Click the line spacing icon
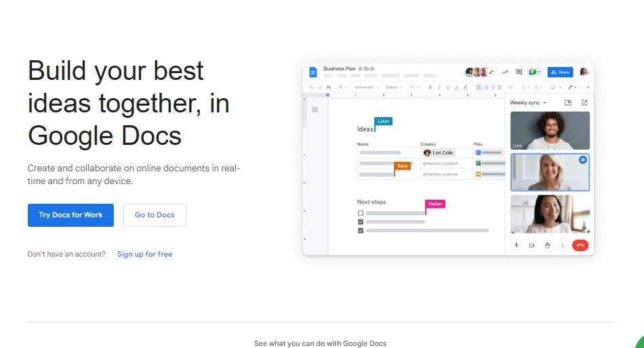This screenshot has height=348, width=644. [511, 87]
